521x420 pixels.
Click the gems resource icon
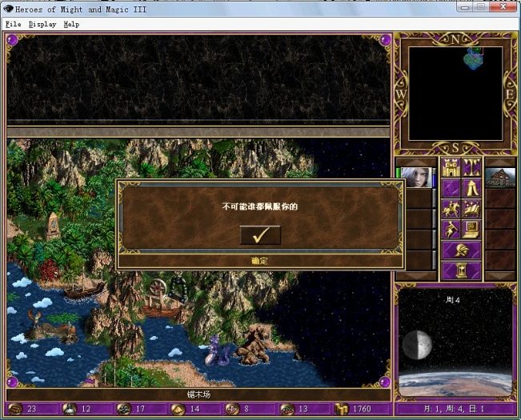pyautogui.click(x=287, y=409)
